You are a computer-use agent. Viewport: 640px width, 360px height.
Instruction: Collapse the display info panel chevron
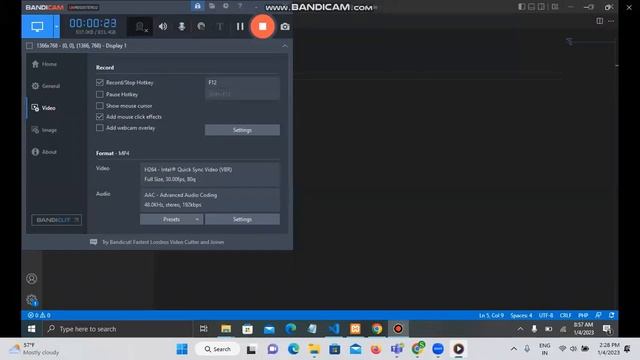coord(284,46)
